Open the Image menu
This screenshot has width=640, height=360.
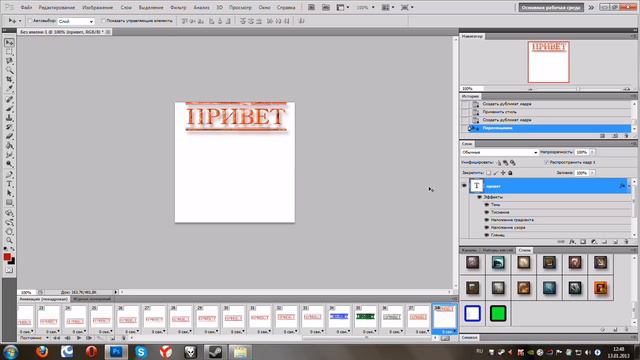[x=98, y=7]
